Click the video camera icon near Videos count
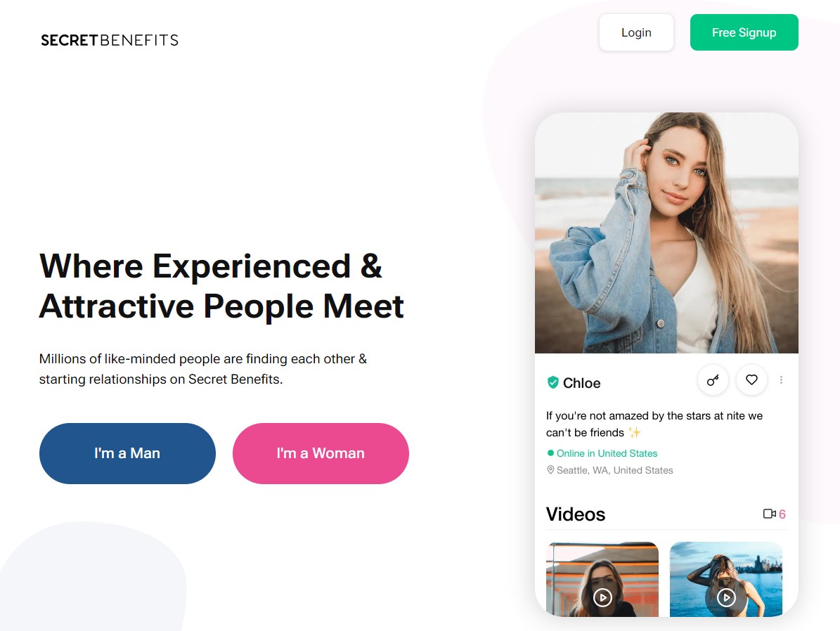Viewport: 840px width, 631px height. (x=769, y=514)
